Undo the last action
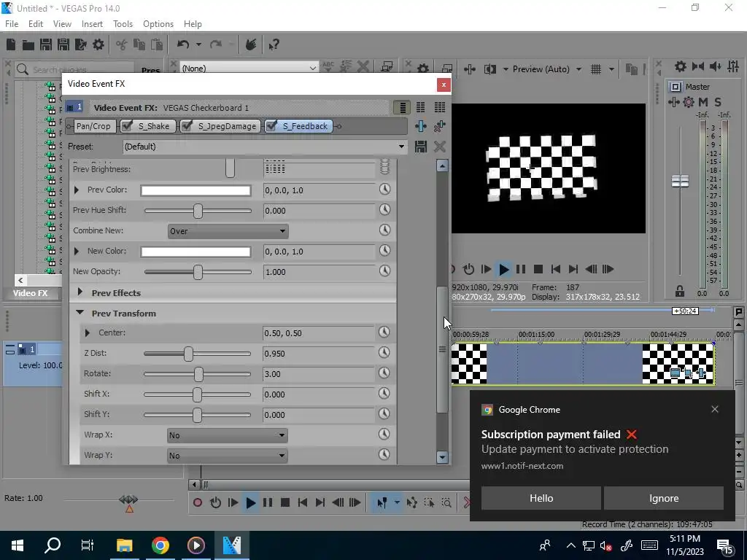Image resolution: width=747 pixels, height=560 pixels. tap(183, 44)
